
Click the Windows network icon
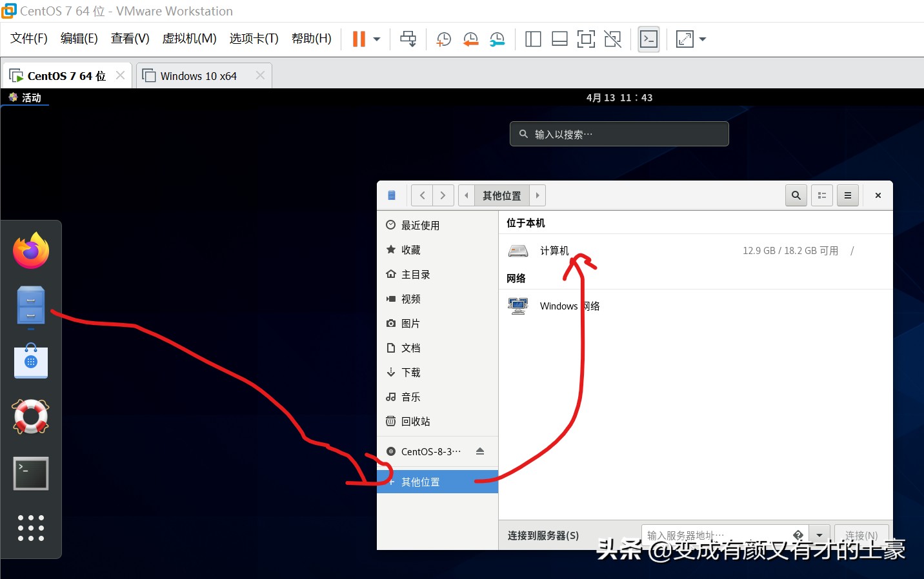click(518, 306)
